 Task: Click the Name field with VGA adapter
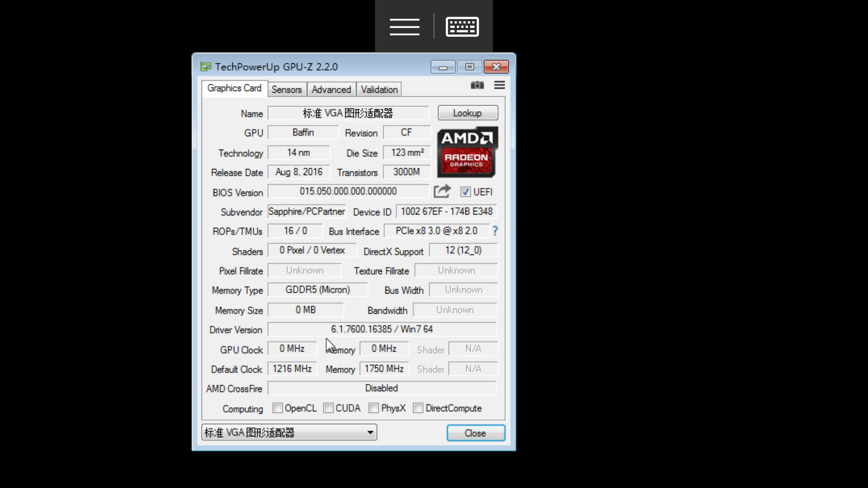pyautogui.click(x=348, y=113)
